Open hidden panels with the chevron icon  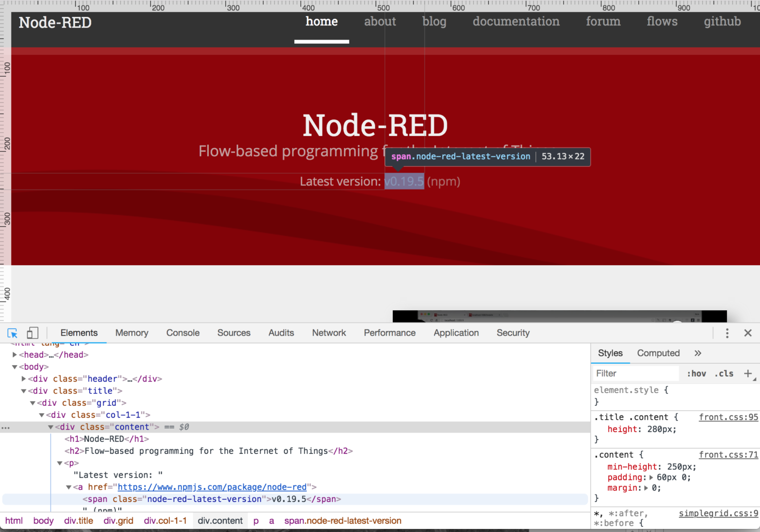point(698,353)
